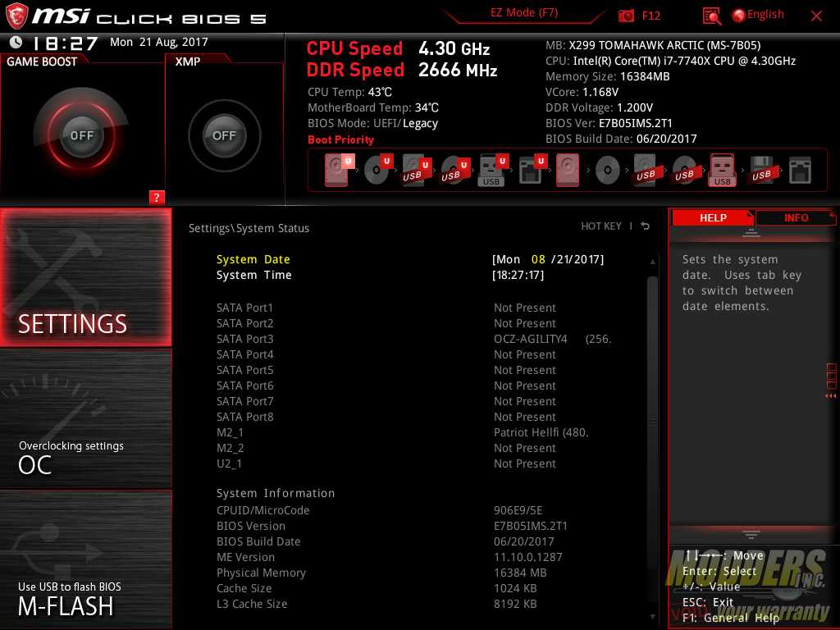Click the settings list vertical scrollbar thumb
840x630 pixels.
pos(652,423)
